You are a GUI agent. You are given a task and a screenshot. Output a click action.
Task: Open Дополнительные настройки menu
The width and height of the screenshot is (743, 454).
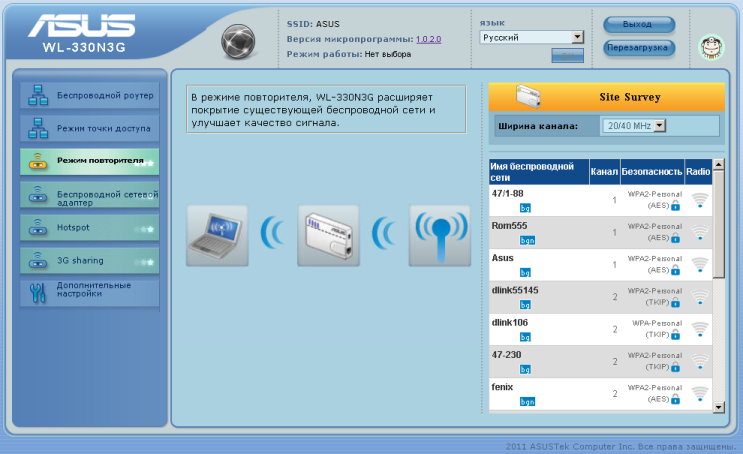tap(90, 292)
